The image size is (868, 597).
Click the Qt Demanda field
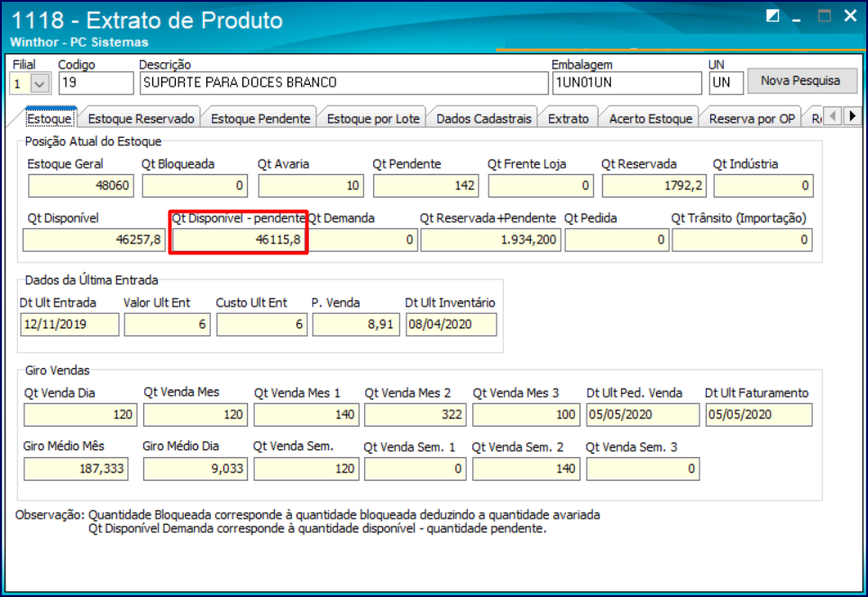click(x=361, y=240)
